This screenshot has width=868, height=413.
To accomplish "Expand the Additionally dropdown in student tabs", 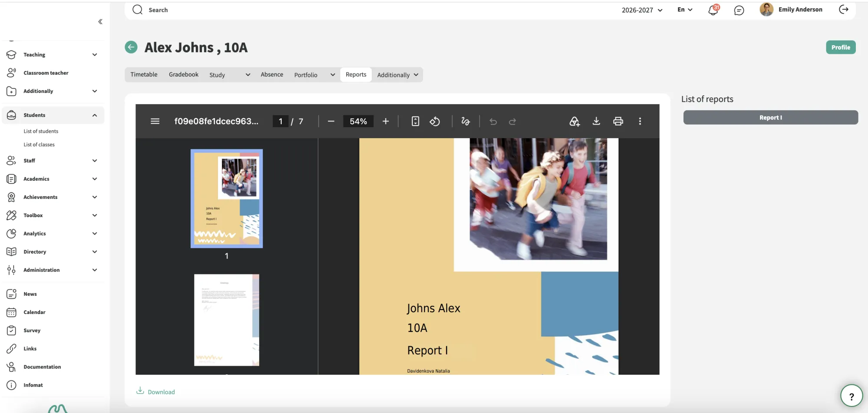I will (398, 75).
